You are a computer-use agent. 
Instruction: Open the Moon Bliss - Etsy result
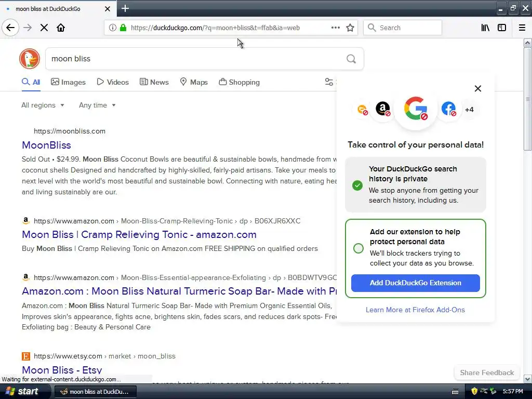click(x=62, y=370)
